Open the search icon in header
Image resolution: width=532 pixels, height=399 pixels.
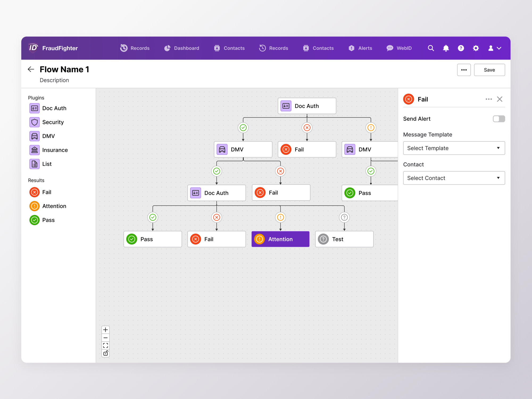point(431,48)
